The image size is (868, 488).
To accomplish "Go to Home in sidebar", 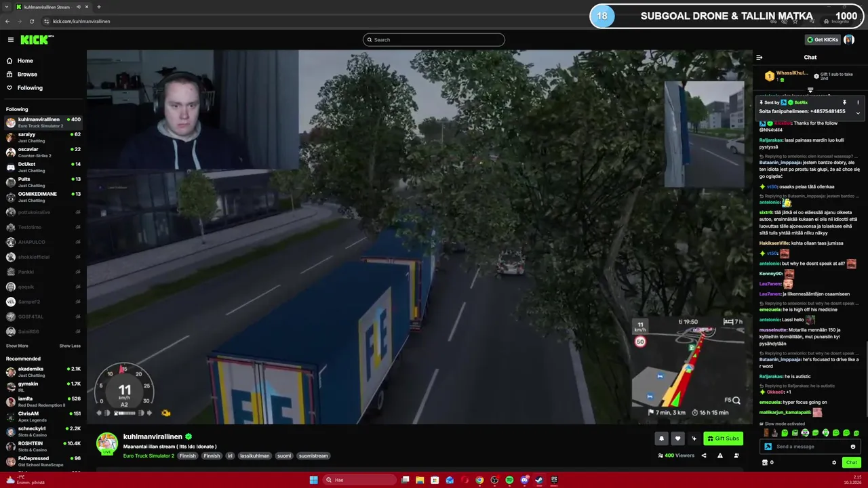I will [x=25, y=60].
